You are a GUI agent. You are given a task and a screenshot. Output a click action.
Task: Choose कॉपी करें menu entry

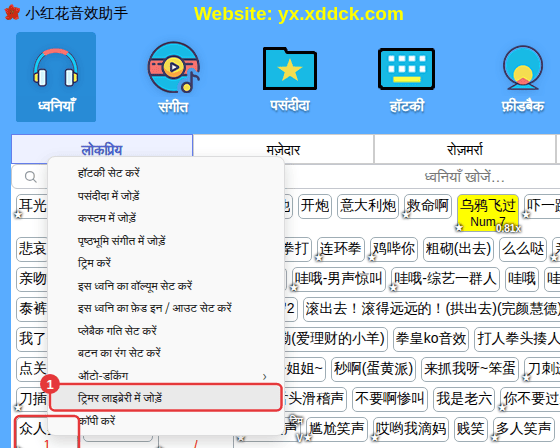pos(166,420)
